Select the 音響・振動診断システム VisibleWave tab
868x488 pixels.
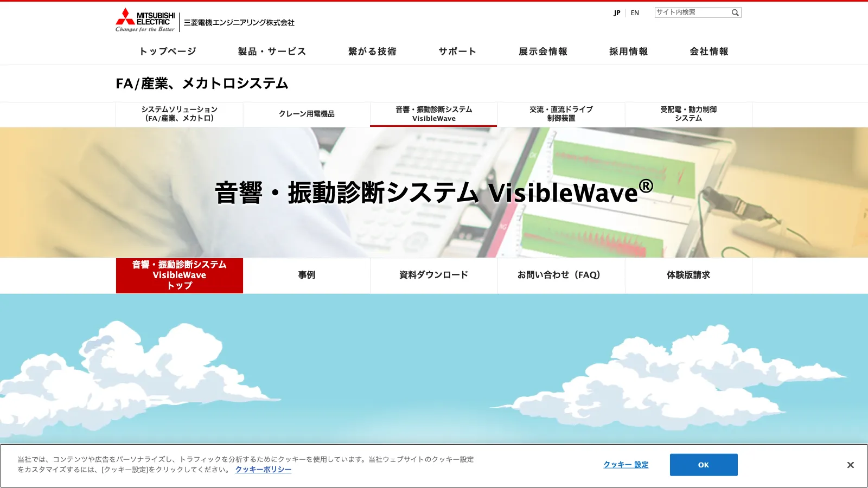tap(434, 114)
